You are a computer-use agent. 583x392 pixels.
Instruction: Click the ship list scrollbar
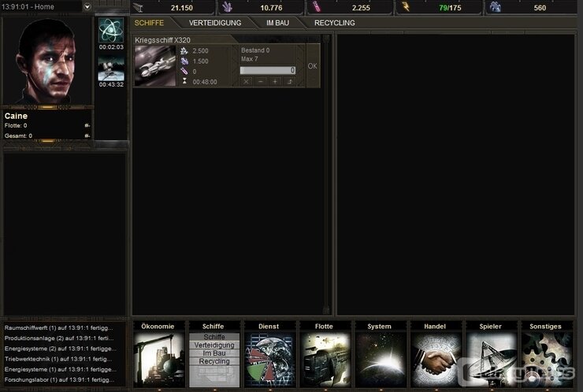(x=326, y=175)
